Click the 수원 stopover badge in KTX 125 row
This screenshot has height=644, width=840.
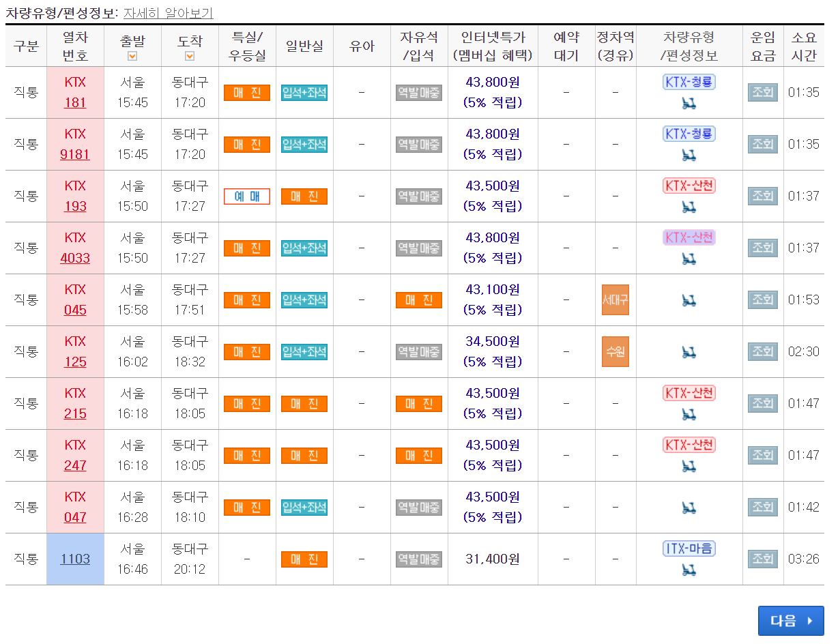pyautogui.click(x=616, y=351)
